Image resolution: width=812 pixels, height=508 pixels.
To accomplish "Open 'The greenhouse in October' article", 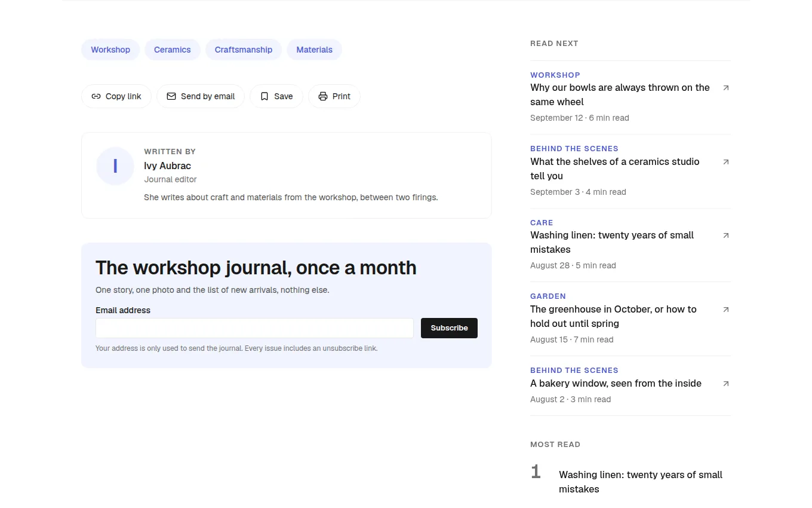I will click(x=613, y=316).
